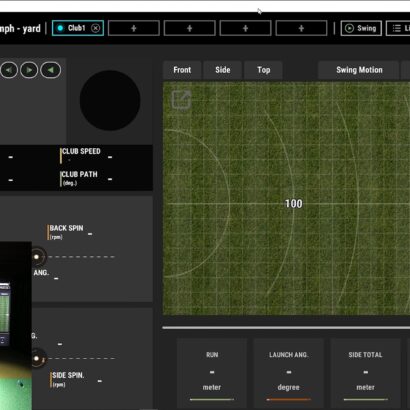
Task: Select the CLUB PATH (deg.) readout
Action: pos(86,179)
